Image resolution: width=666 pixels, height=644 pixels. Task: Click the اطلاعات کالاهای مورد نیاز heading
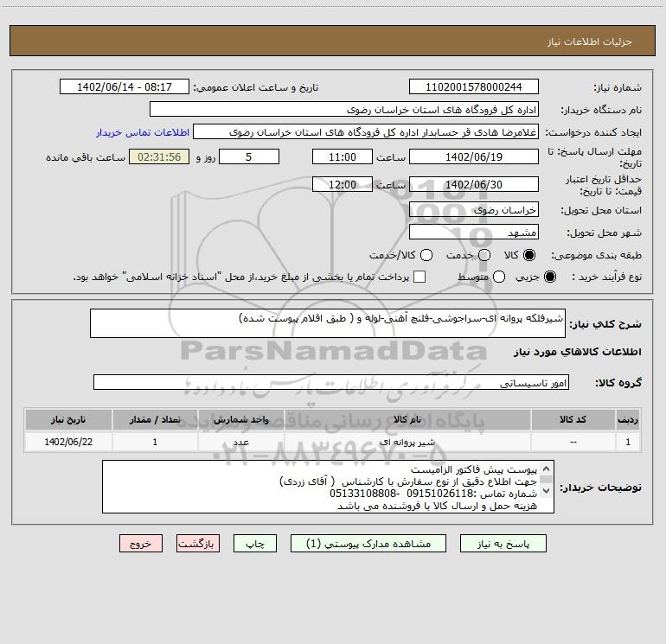click(578, 352)
